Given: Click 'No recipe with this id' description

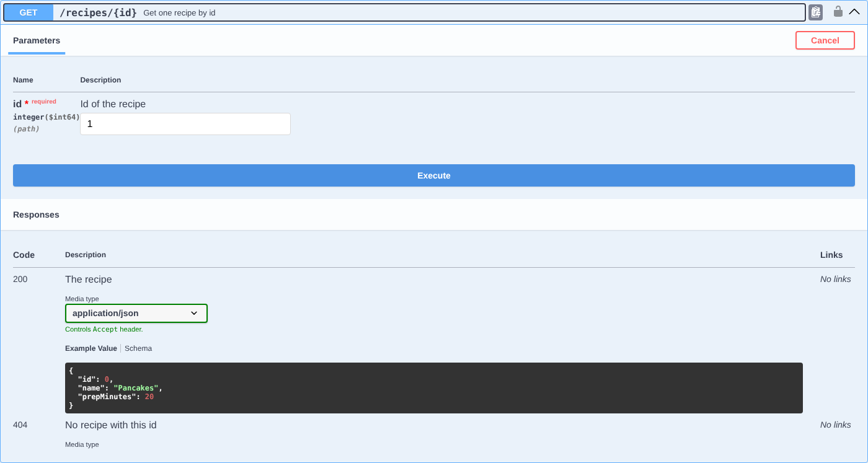Looking at the screenshot, I should point(111,425).
